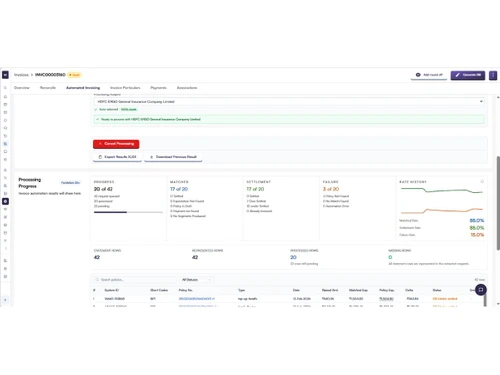The image size is (500, 375).
Task: Click the highlighted active sidebar icon
Action: [5, 201]
